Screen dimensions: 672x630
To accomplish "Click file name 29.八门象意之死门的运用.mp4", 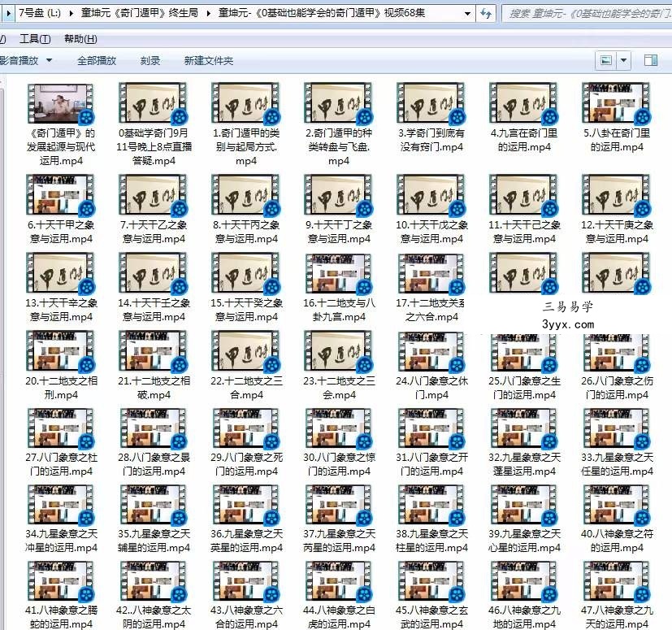I will pyautogui.click(x=246, y=464).
